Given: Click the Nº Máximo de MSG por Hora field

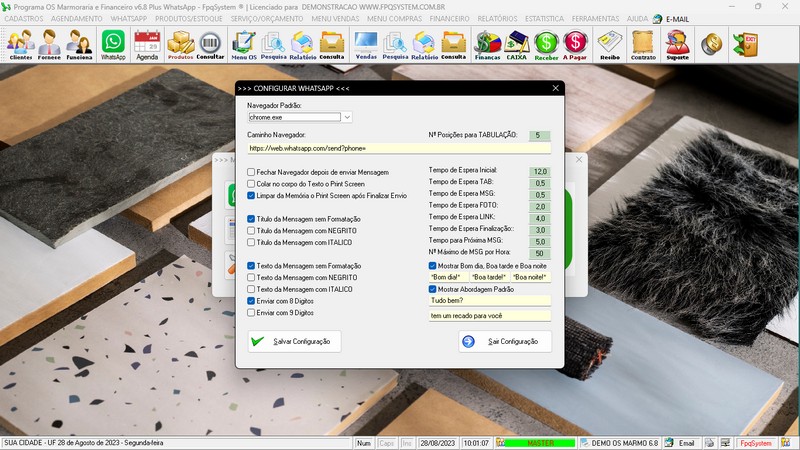Looking at the screenshot, I should pyautogui.click(x=539, y=254).
